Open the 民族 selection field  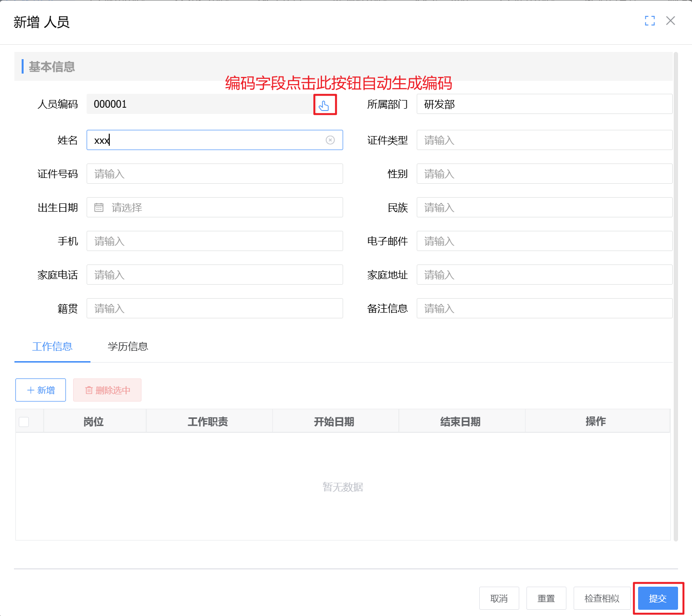point(544,207)
